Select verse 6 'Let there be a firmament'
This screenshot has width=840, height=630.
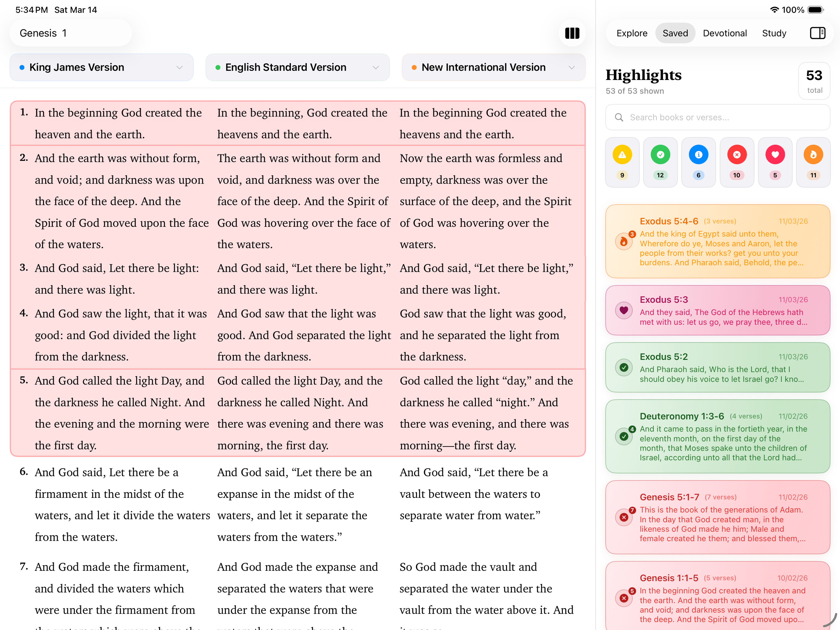298,504
